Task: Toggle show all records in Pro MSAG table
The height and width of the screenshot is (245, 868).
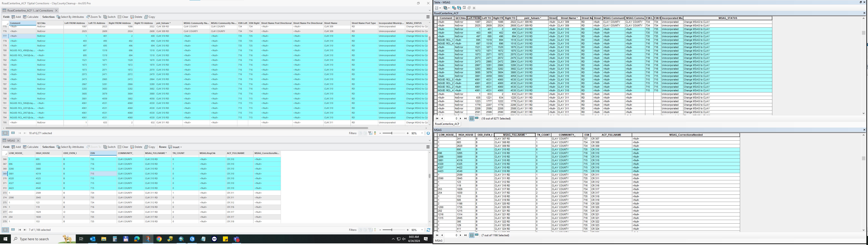Action: click(x=5, y=230)
